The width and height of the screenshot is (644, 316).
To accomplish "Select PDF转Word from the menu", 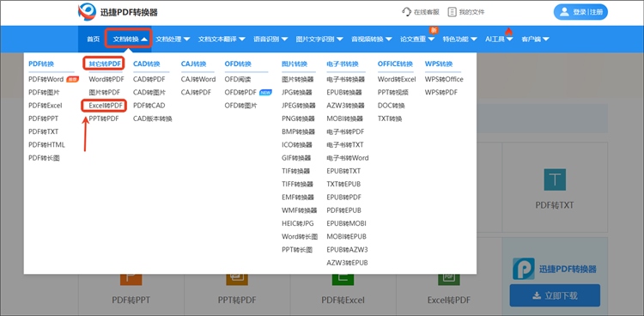I will pos(46,79).
